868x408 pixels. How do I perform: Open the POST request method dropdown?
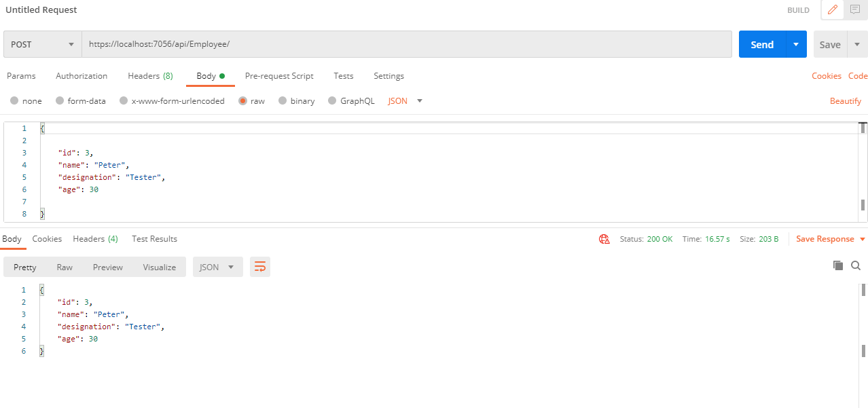(41, 43)
